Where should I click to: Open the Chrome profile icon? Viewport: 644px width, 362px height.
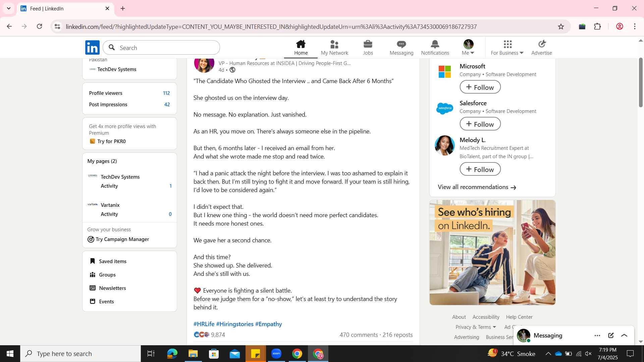[620, 26]
